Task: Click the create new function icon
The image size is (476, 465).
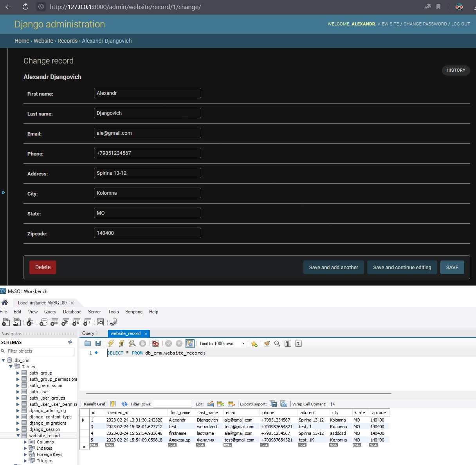Action: click(x=87, y=322)
